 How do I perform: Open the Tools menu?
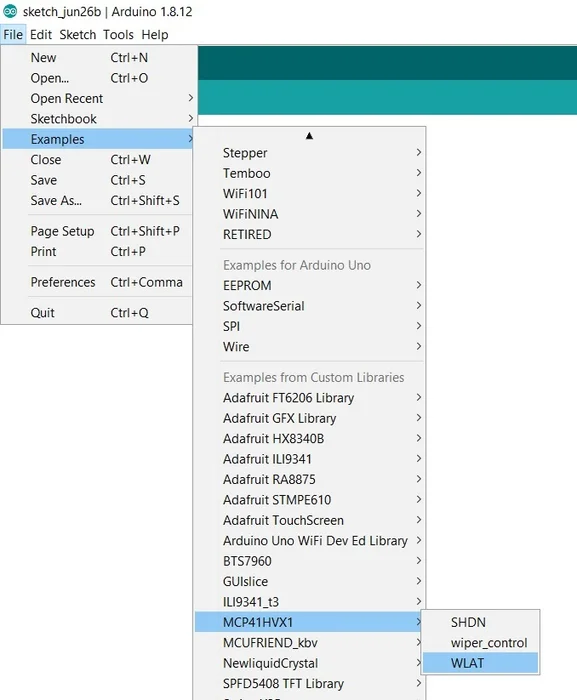click(118, 34)
